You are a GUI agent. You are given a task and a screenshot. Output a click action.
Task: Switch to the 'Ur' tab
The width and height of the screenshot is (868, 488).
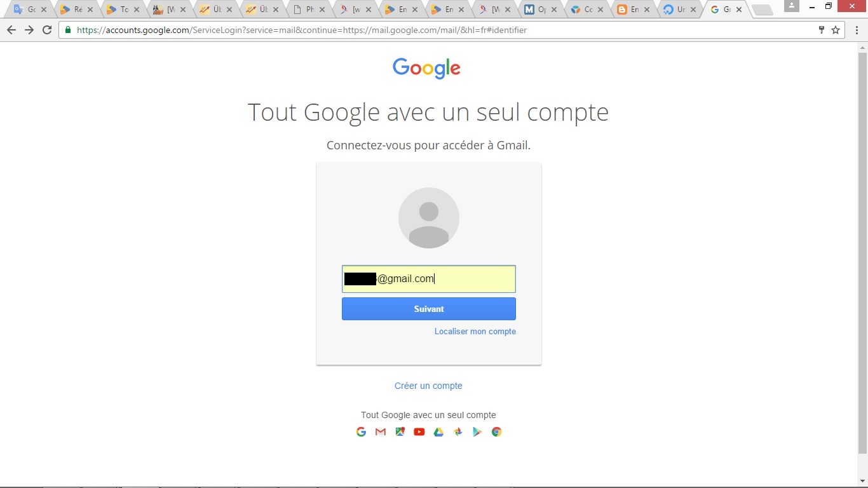point(680,10)
